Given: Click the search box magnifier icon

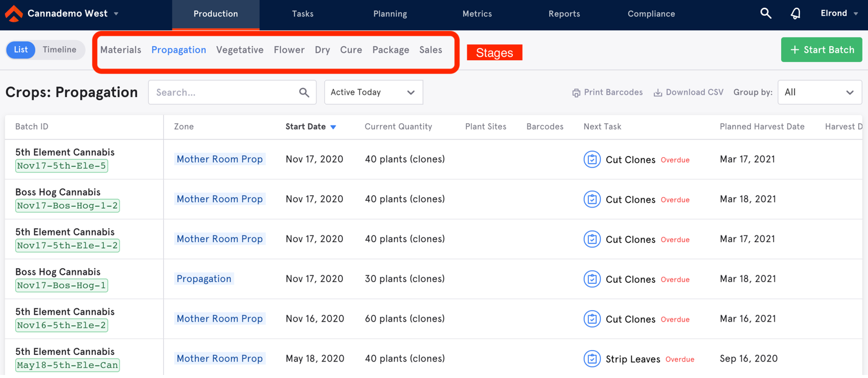Looking at the screenshot, I should point(304,92).
